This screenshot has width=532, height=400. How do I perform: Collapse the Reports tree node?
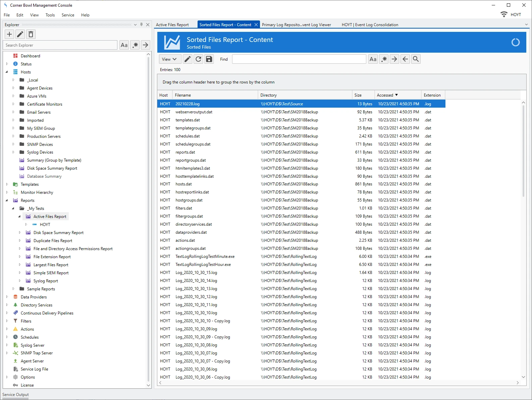point(7,201)
